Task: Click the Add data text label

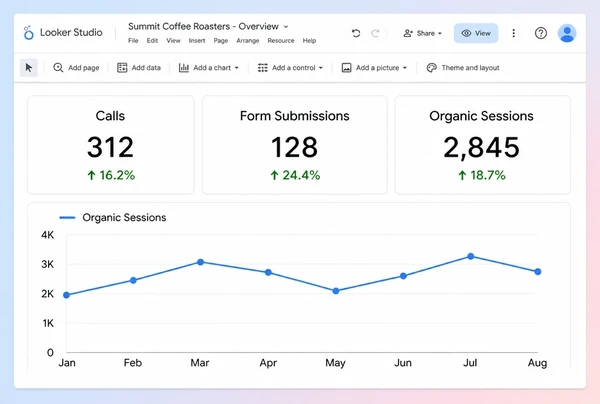Action: coord(146,68)
